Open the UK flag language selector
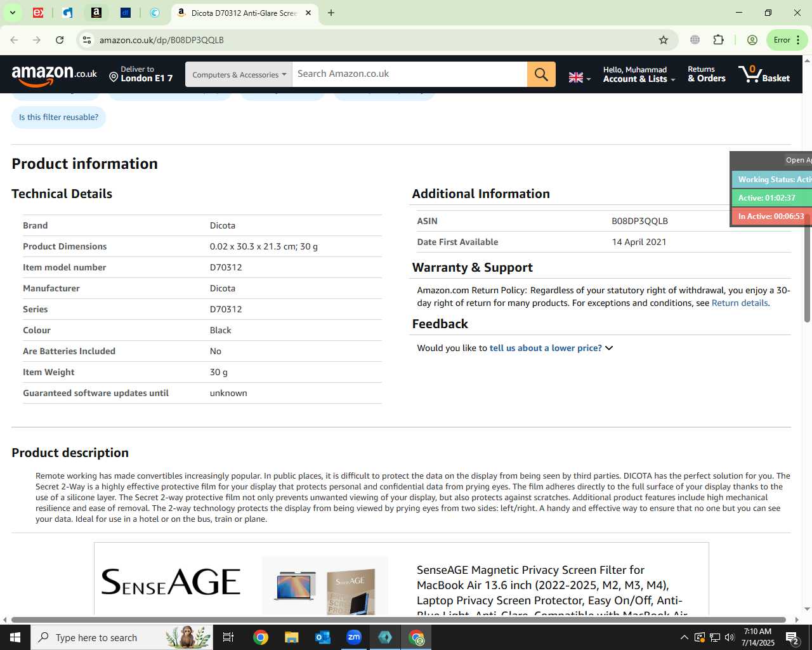This screenshot has height=650, width=812. click(x=579, y=77)
